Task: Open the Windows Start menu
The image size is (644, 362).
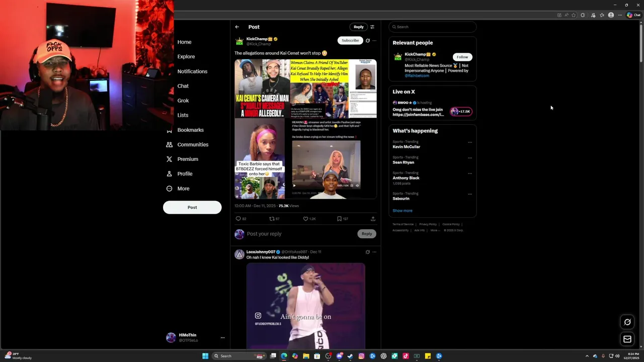Action: point(205,356)
